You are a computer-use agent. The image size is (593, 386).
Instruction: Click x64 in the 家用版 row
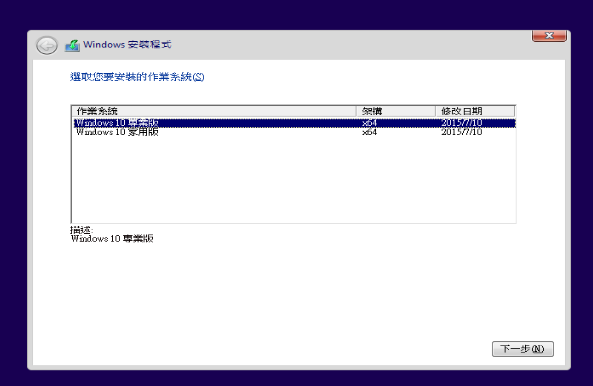point(369,132)
